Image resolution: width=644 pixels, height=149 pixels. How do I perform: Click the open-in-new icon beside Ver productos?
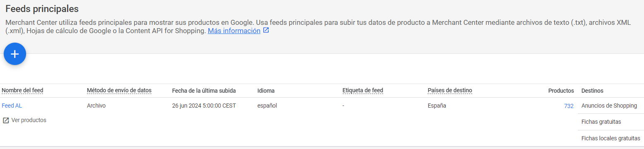tap(6, 120)
